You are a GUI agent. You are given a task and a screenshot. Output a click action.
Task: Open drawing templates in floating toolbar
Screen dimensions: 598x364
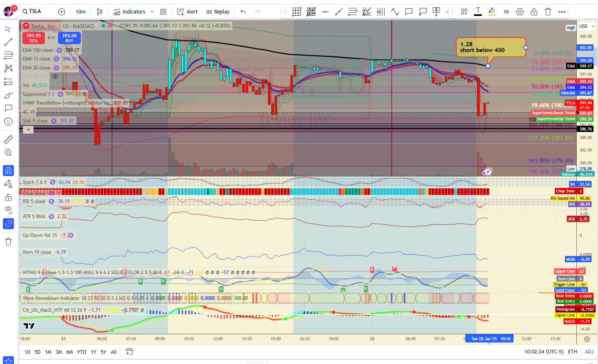(x=464, y=12)
